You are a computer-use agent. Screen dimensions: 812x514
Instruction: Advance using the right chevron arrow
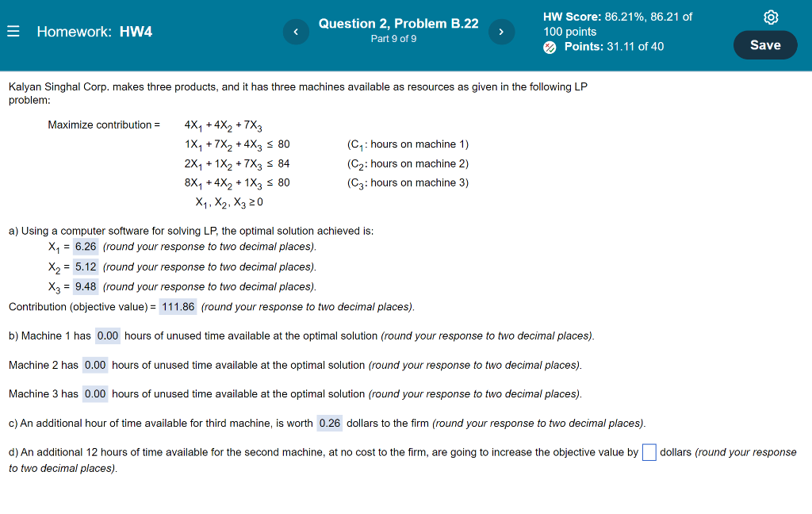pyautogui.click(x=501, y=31)
